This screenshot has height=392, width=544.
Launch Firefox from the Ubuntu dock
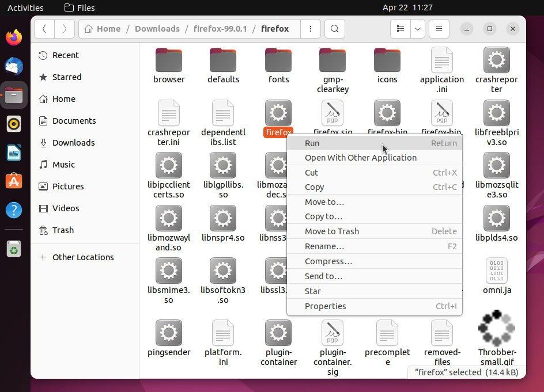click(x=13, y=37)
